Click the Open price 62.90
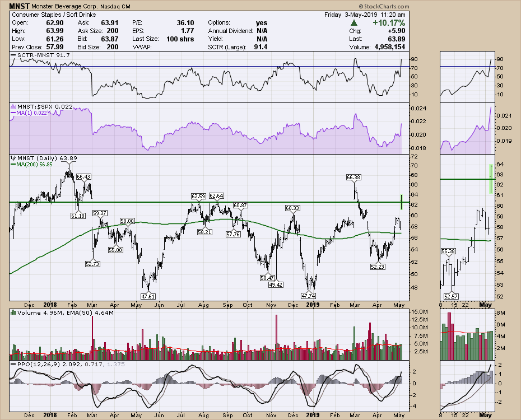The width and height of the screenshot is (521, 420). tap(55, 23)
